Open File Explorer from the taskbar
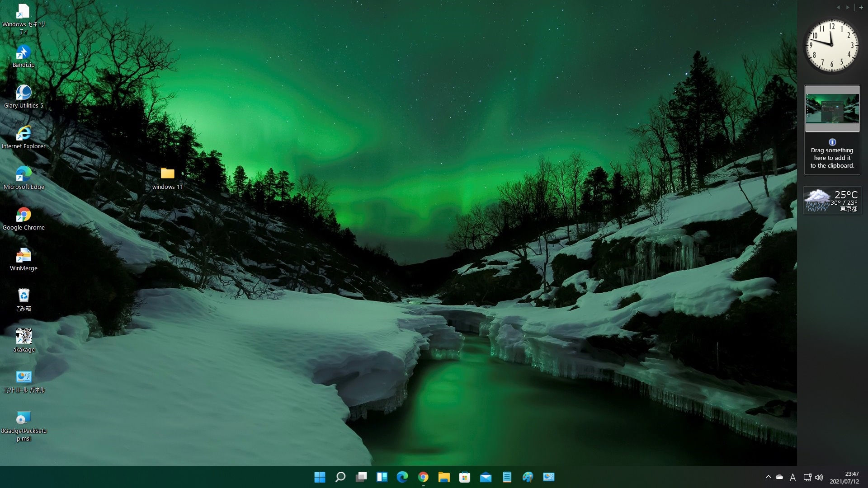Image resolution: width=868 pixels, height=488 pixels. coord(444,477)
